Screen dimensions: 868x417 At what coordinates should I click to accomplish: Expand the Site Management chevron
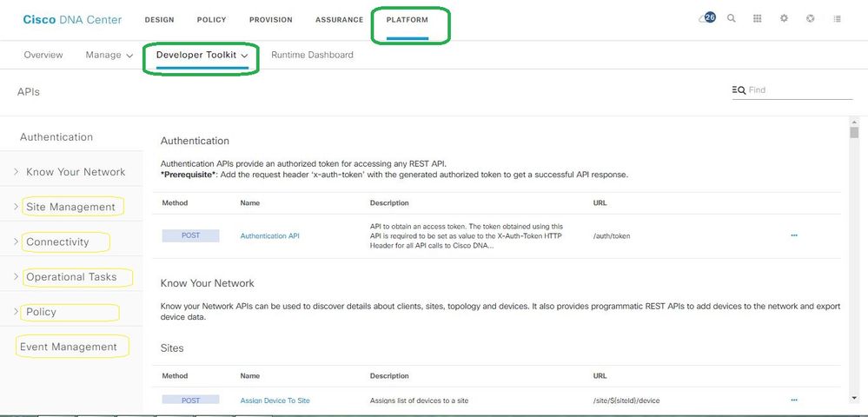[16, 207]
